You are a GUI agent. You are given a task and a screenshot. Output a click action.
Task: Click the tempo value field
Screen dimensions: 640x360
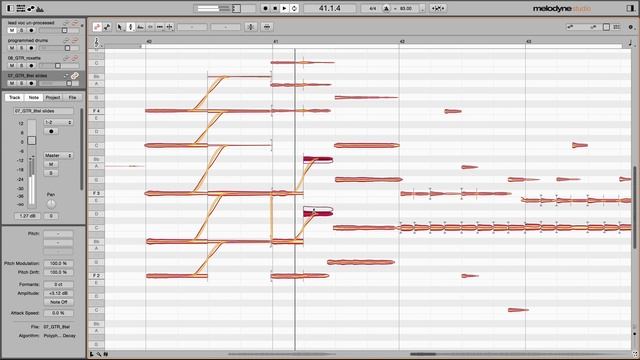[405, 8]
